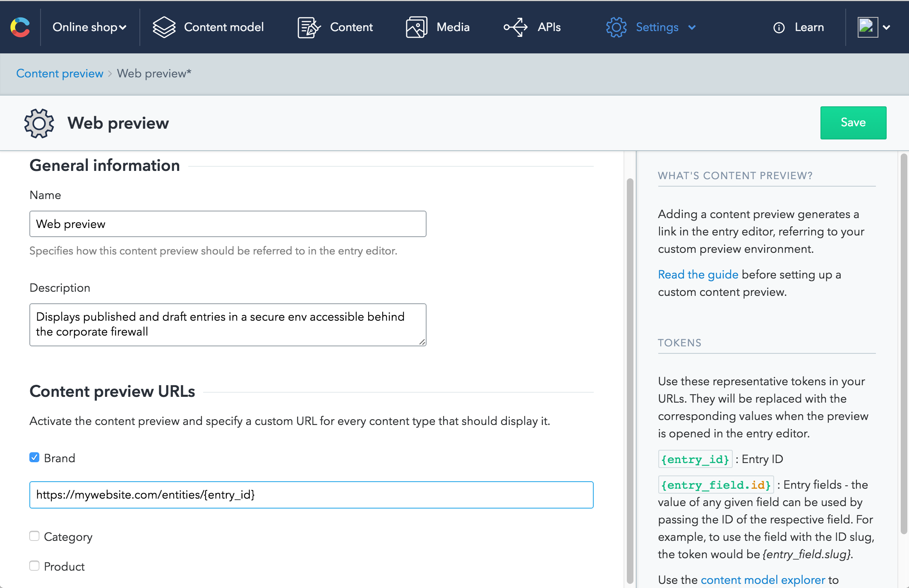The image size is (909, 588).
Task: Enable the Category content type checkbox
Action: pyautogui.click(x=34, y=535)
